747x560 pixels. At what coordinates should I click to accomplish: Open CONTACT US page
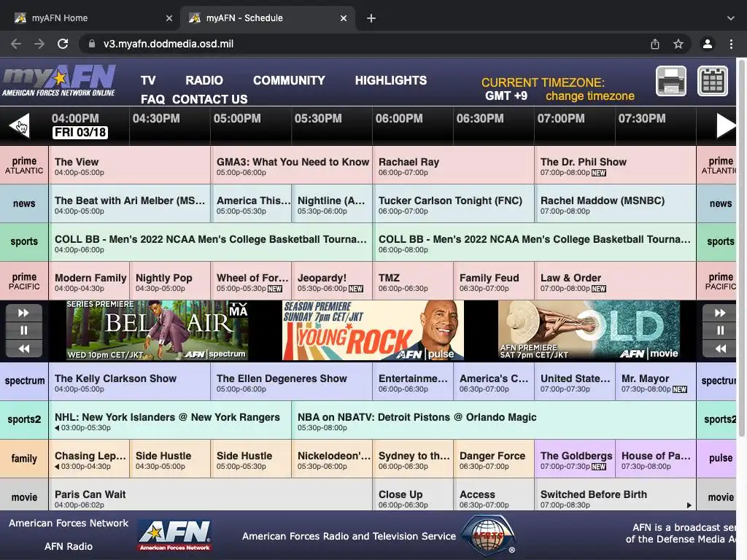[x=209, y=99]
